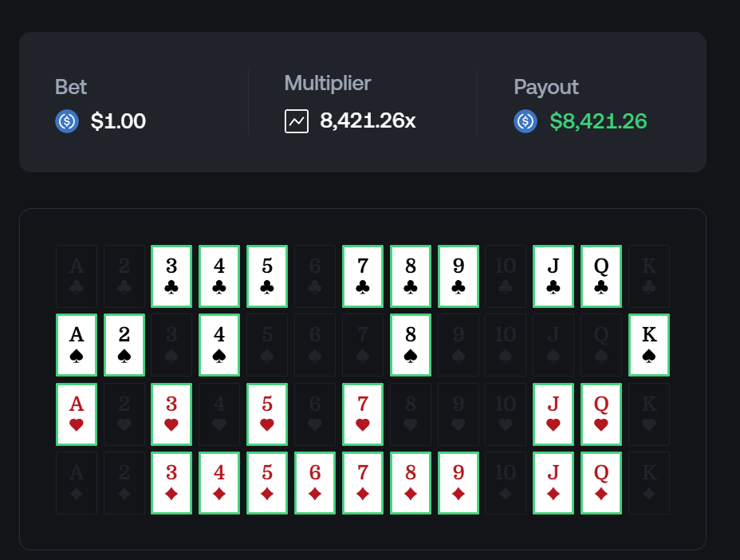Click the 6 of diamonds card
740x560 pixels.
click(x=315, y=483)
